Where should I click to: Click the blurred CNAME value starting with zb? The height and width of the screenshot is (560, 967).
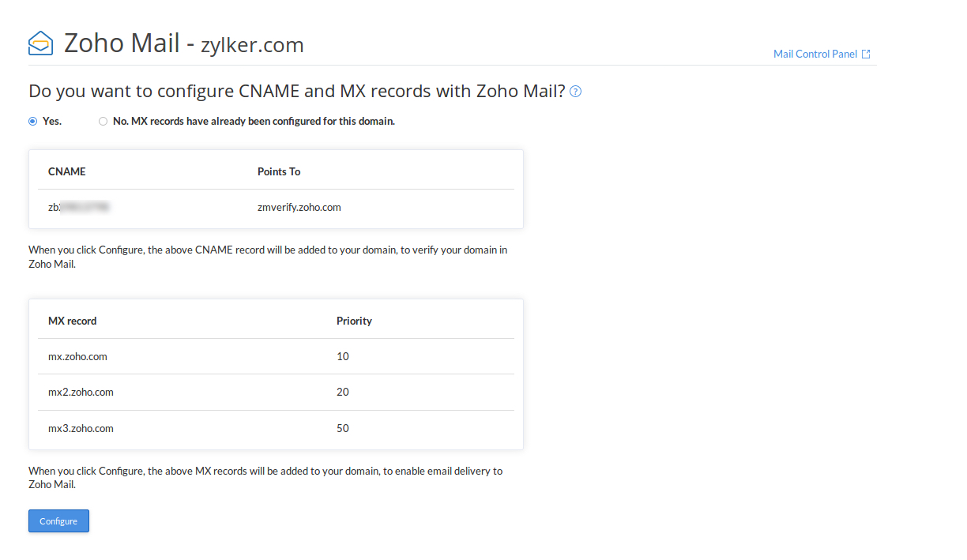point(78,208)
